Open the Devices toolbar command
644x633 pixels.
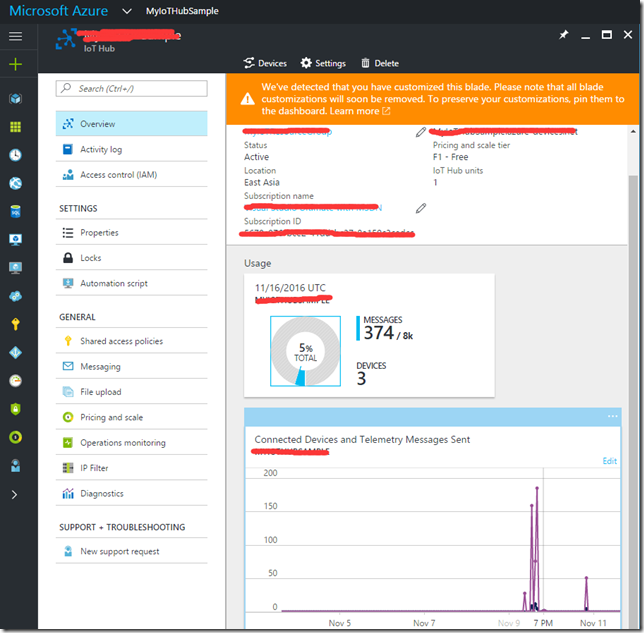265,63
